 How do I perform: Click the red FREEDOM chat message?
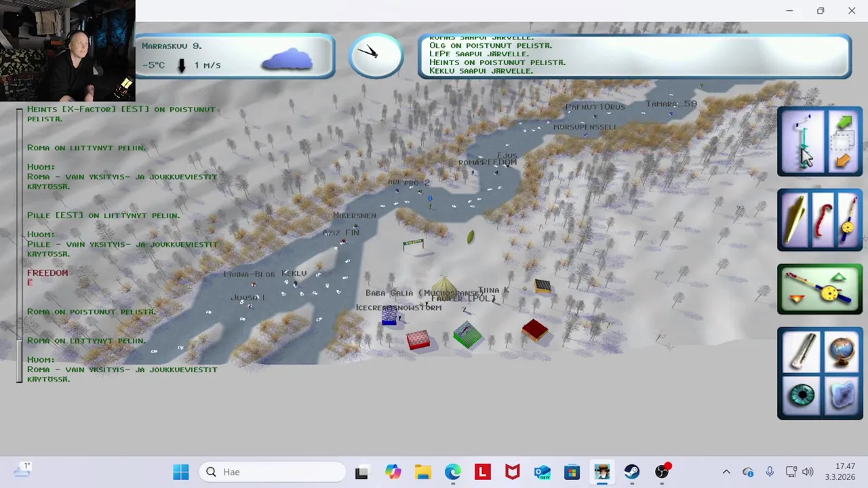point(47,272)
